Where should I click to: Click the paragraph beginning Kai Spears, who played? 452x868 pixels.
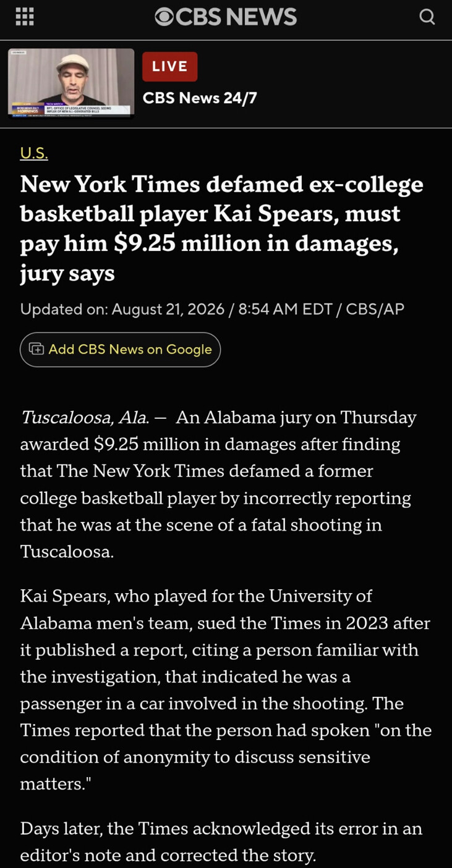click(226, 690)
